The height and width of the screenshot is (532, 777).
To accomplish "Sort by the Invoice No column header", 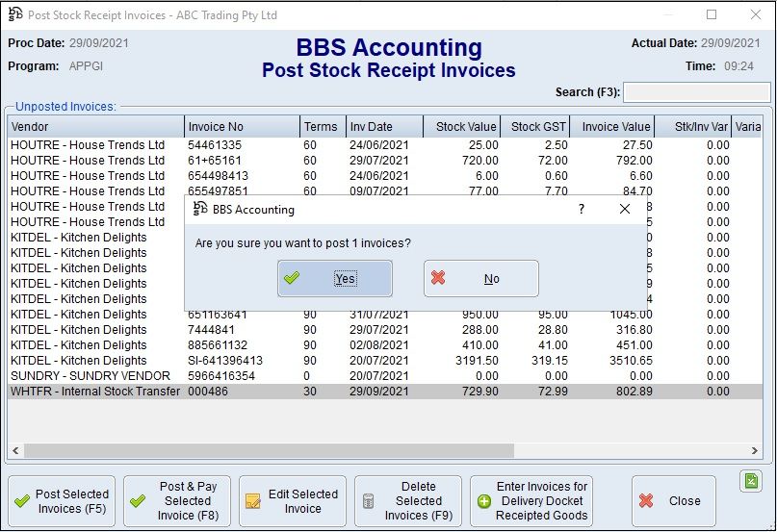I will click(242, 127).
